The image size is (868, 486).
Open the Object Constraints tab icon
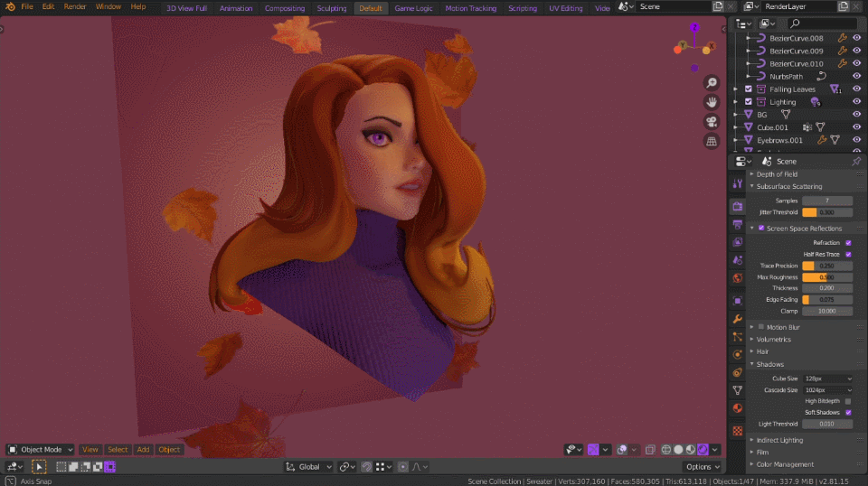click(738, 373)
